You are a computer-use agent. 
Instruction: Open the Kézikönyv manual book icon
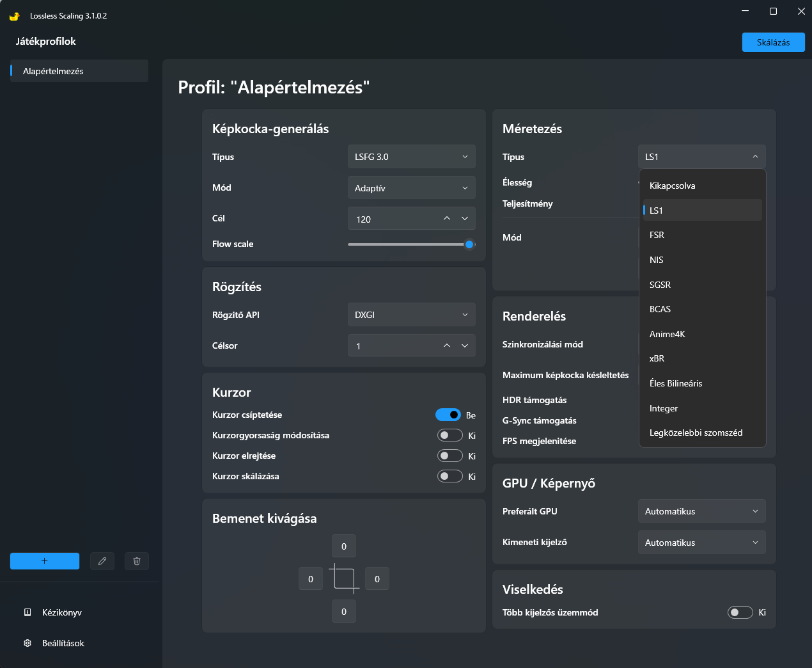click(x=27, y=612)
